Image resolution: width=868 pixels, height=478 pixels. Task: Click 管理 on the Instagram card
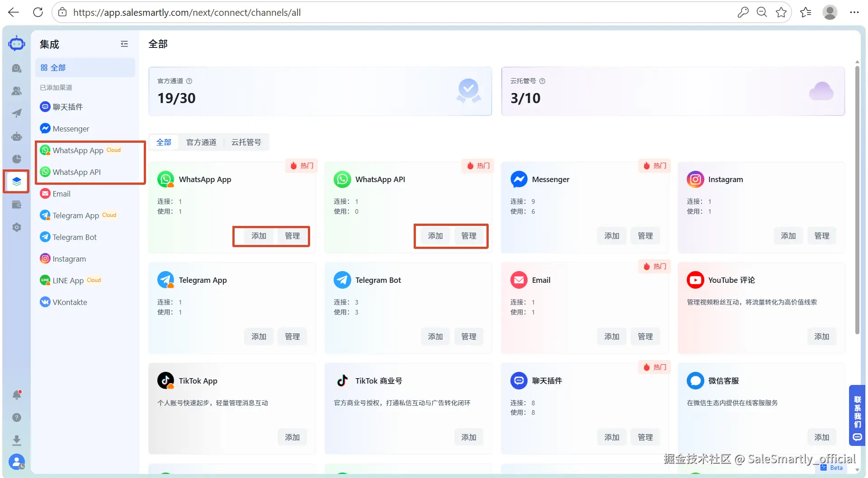(822, 236)
